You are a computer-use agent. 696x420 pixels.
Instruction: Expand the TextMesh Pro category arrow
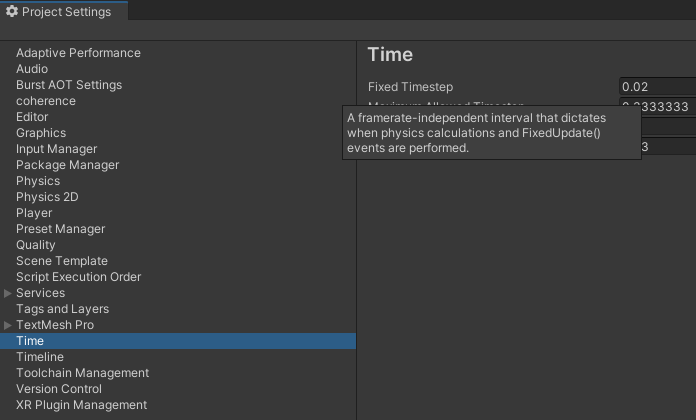(x=8, y=325)
